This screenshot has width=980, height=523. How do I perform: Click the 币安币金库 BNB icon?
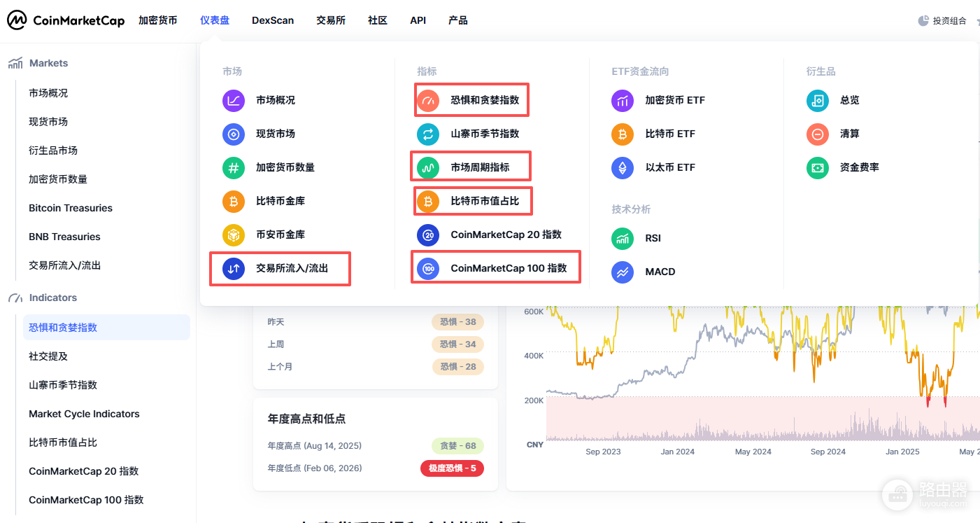tap(234, 235)
